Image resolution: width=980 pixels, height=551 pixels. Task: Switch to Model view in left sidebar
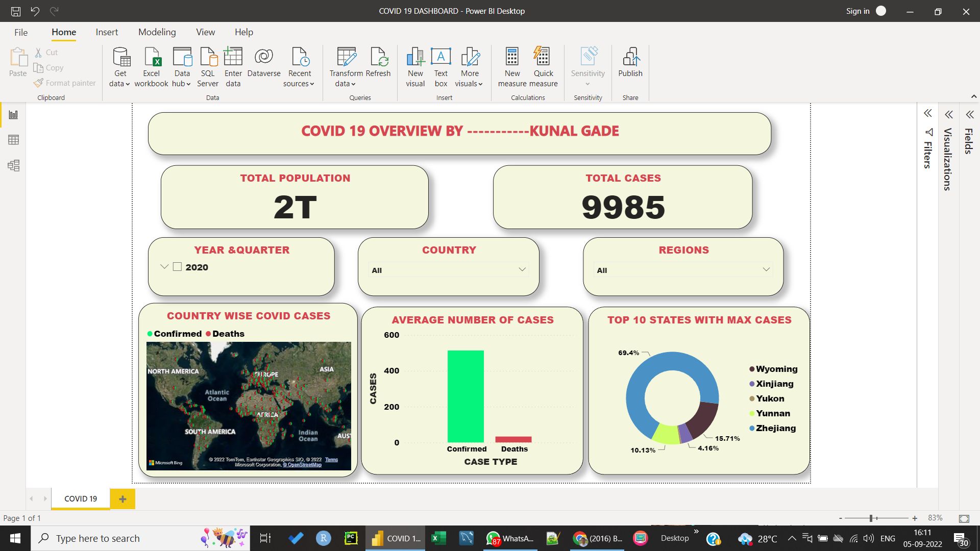point(13,165)
